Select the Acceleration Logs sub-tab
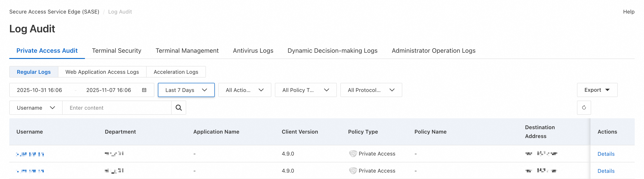644x179 pixels. (x=176, y=72)
